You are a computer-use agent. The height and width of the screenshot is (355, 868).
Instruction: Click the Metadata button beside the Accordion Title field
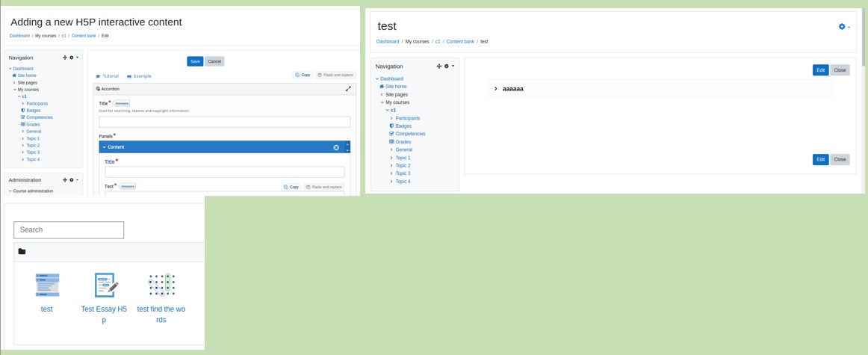(x=122, y=103)
